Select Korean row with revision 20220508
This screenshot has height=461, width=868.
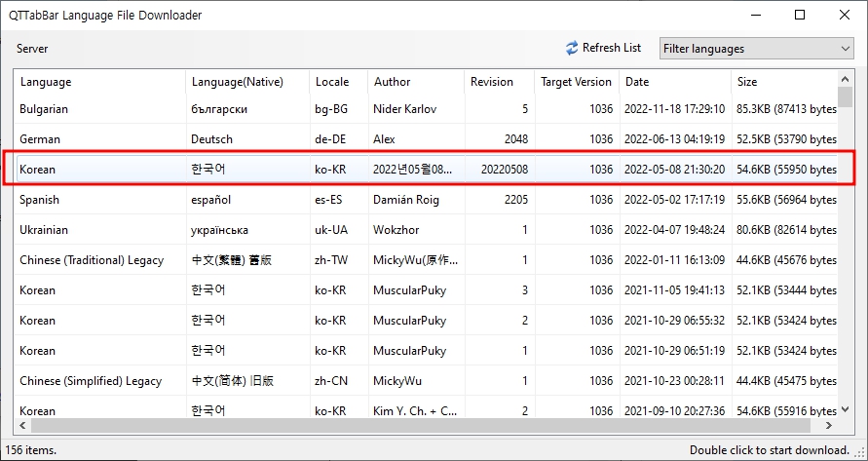tap(427, 169)
